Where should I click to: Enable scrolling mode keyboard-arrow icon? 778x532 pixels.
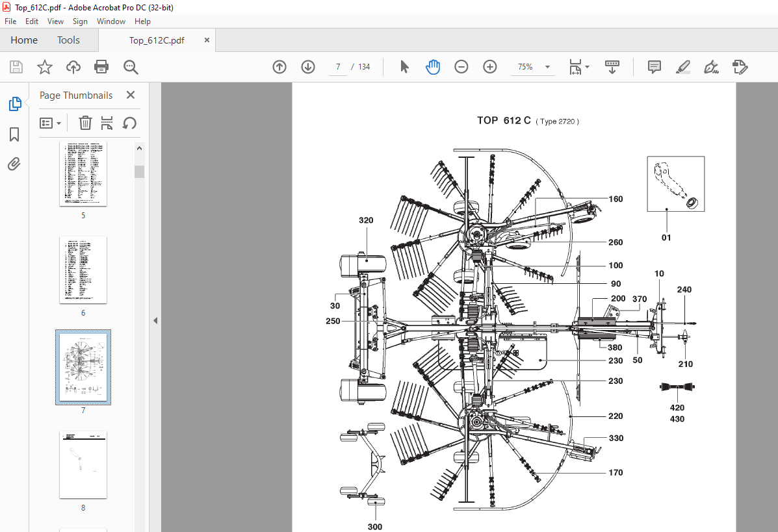pos(612,67)
